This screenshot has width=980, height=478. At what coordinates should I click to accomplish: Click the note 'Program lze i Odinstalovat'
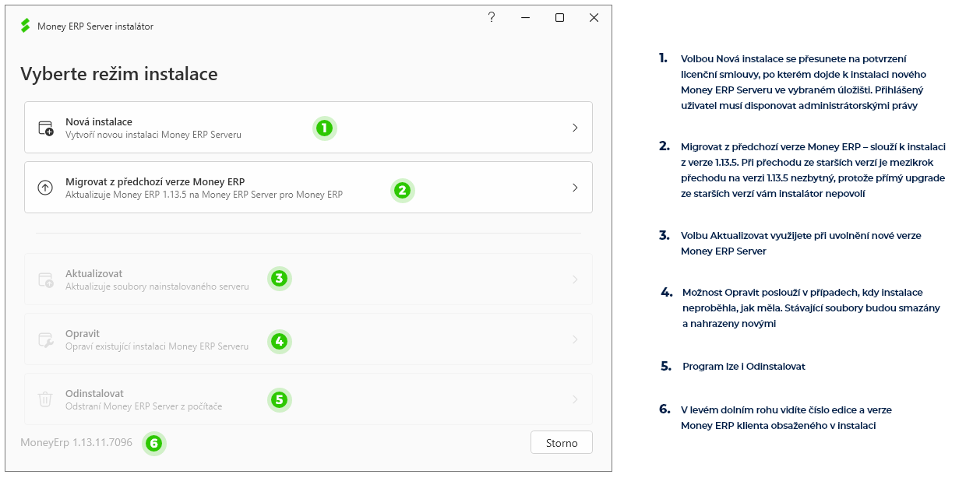click(x=744, y=367)
